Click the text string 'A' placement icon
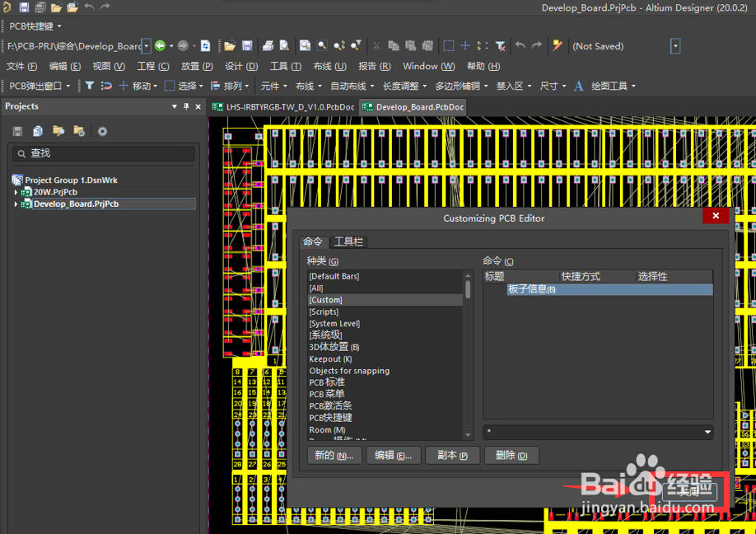The height and width of the screenshot is (534, 756). (x=579, y=86)
